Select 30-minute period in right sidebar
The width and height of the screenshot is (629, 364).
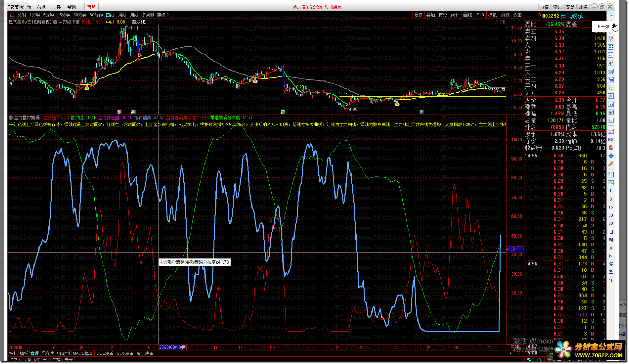tap(610, 215)
